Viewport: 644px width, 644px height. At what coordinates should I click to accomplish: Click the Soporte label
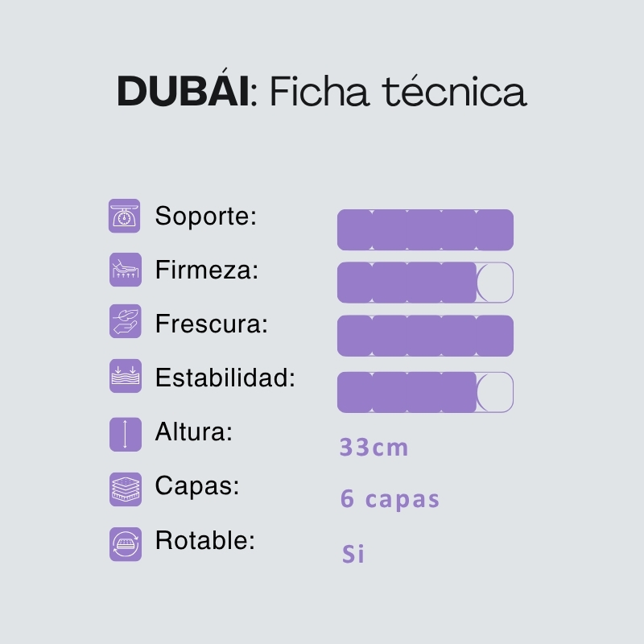tap(205, 217)
